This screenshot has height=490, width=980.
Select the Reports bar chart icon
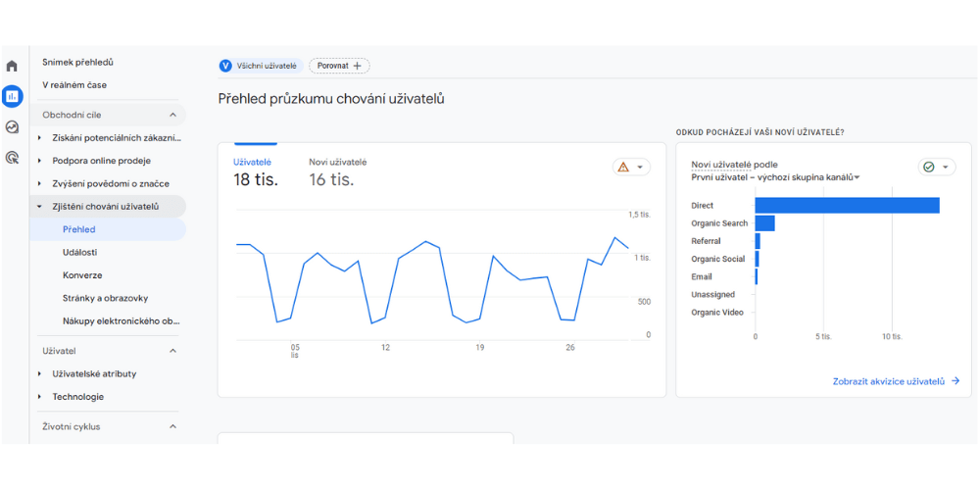click(12, 96)
